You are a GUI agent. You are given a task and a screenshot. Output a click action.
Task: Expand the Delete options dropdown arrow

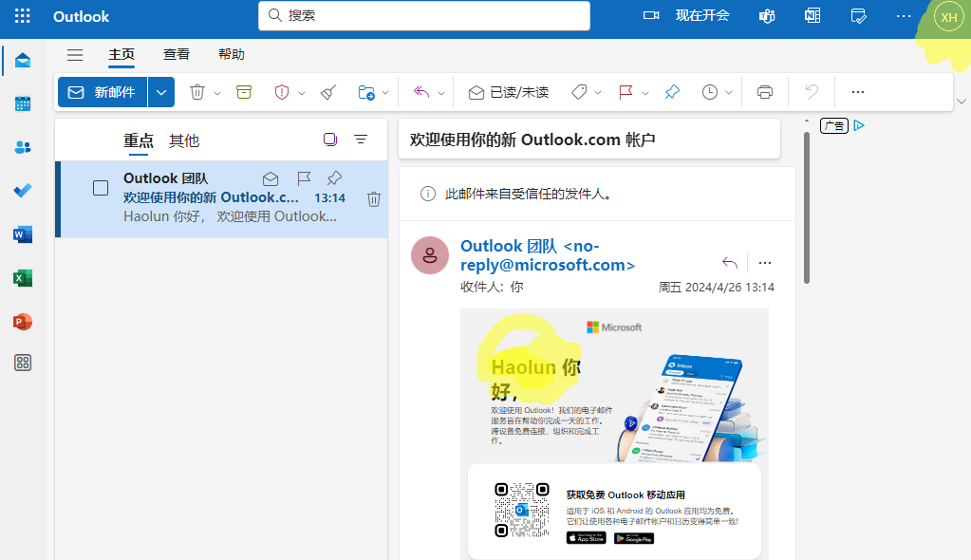point(216,93)
